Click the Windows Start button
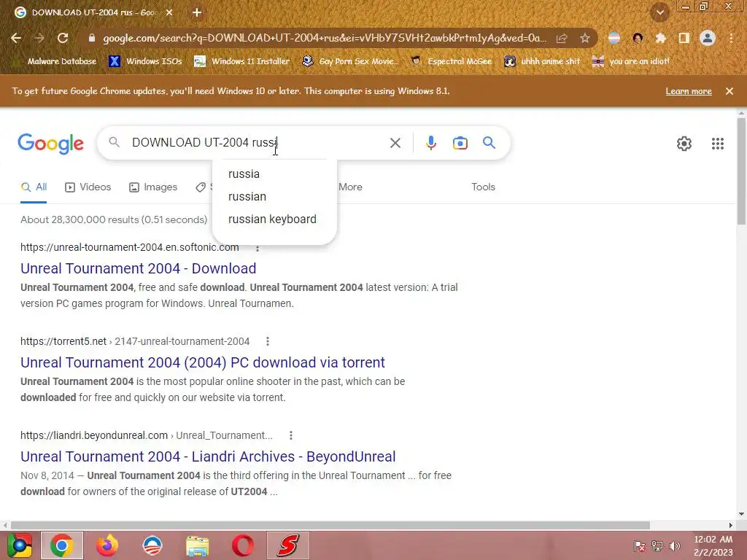 (19, 545)
